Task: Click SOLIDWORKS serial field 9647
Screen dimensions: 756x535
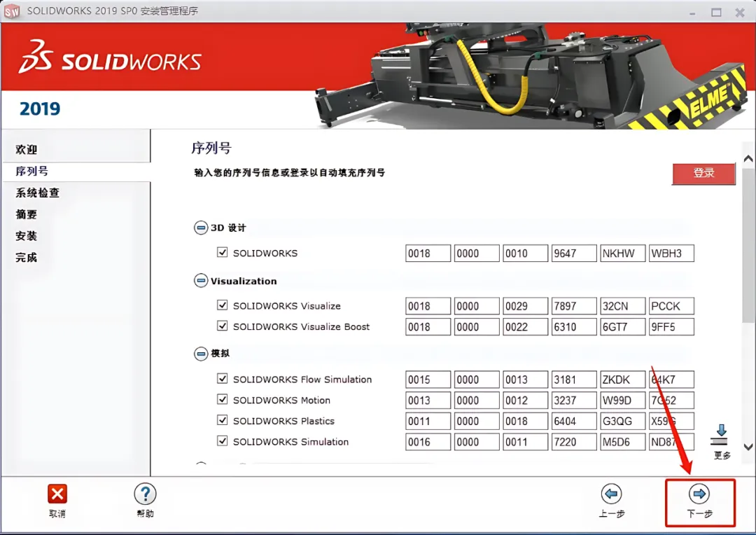Action: click(x=574, y=253)
